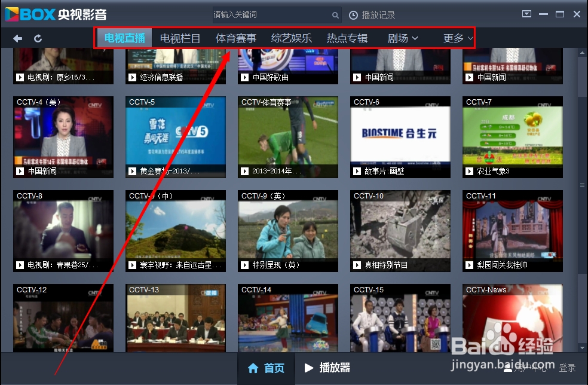Open the 热点专辑 tab
The width and height of the screenshot is (588, 385).
pos(347,38)
